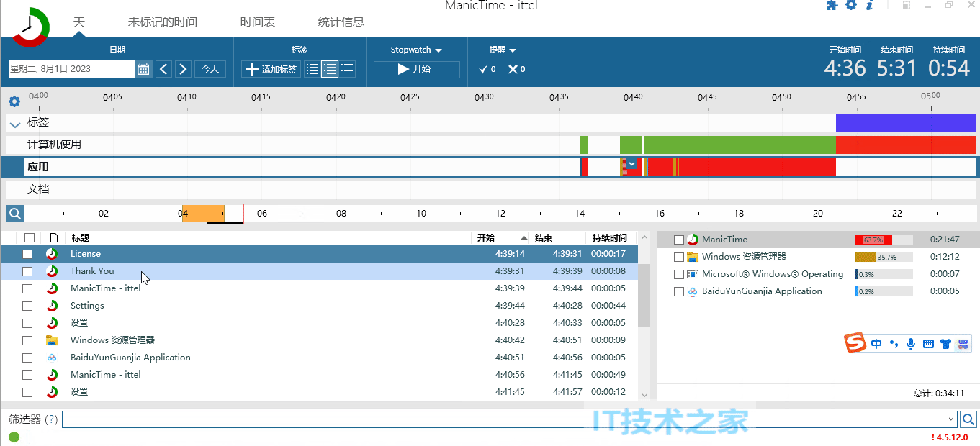Open the Sogou skin shirt icon

pos(945,344)
